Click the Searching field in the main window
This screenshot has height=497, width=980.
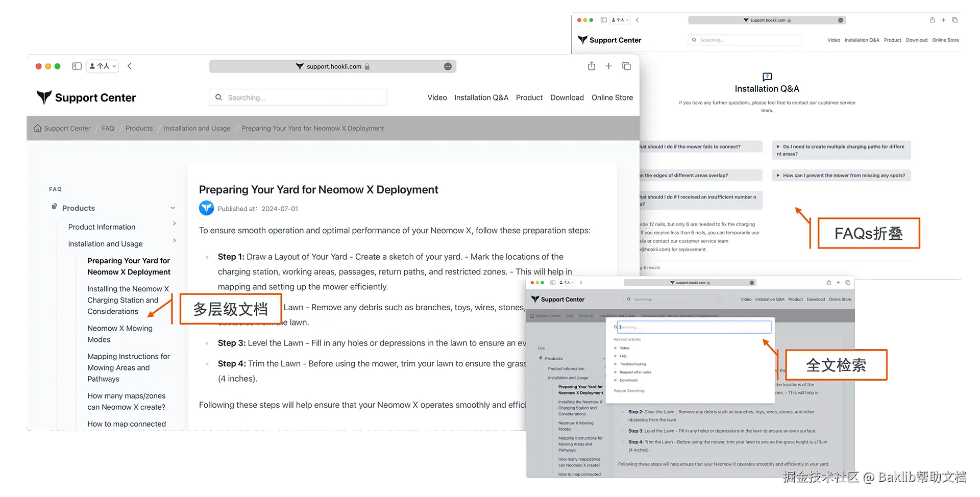tap(298, 97)
